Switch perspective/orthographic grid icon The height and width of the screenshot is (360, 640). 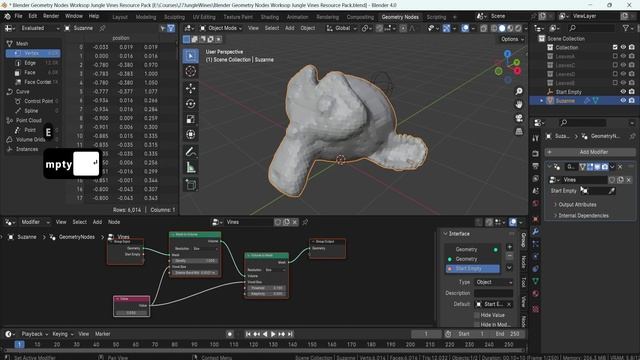pyautogui.click(x=519, y=131)
